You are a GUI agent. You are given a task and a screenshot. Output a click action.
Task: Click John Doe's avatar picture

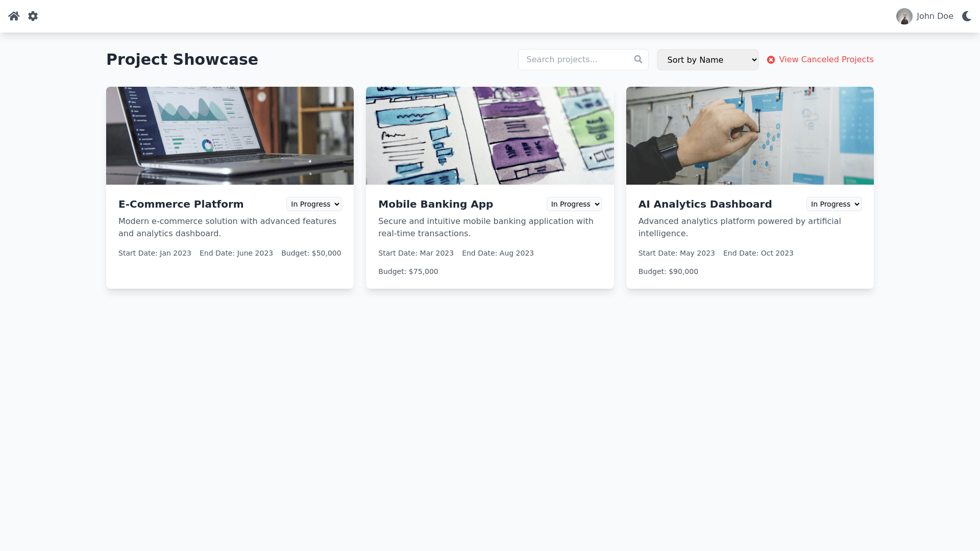(904, 16)
